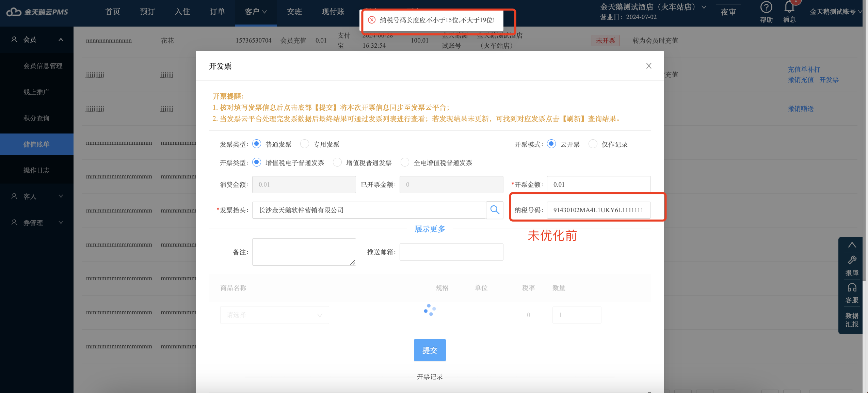Open the 客户 dropdown menu

coord(256,12)
